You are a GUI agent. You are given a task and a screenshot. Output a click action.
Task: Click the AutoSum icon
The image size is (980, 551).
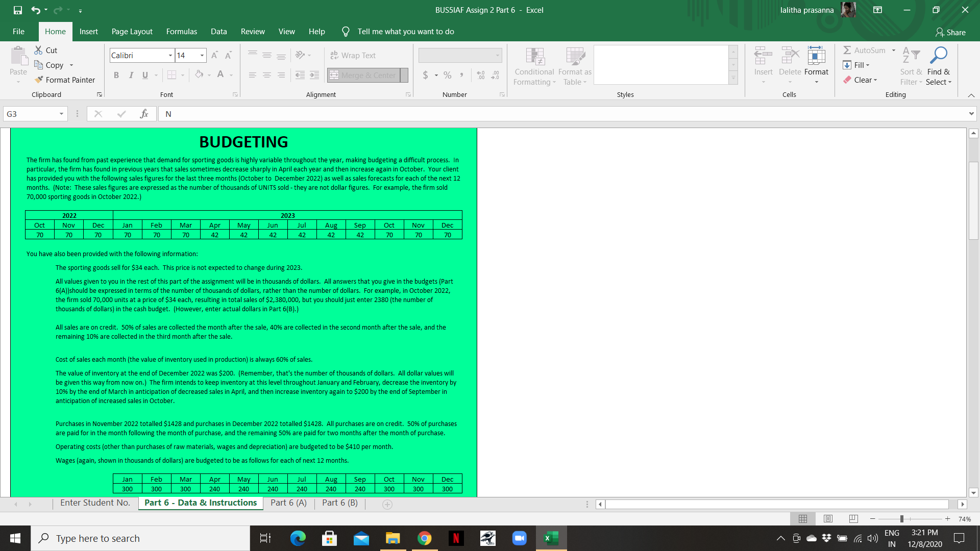click(847, 50)
